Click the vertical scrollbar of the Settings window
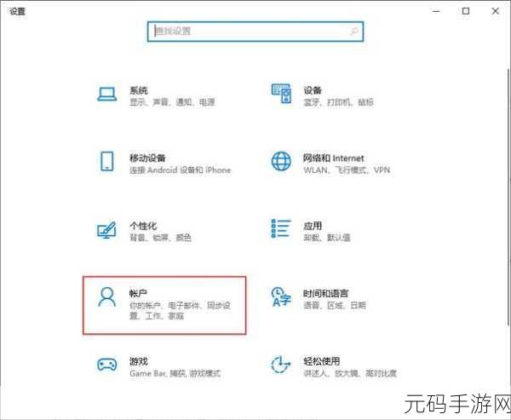This screenshot has height=420, width=511. 508,196
